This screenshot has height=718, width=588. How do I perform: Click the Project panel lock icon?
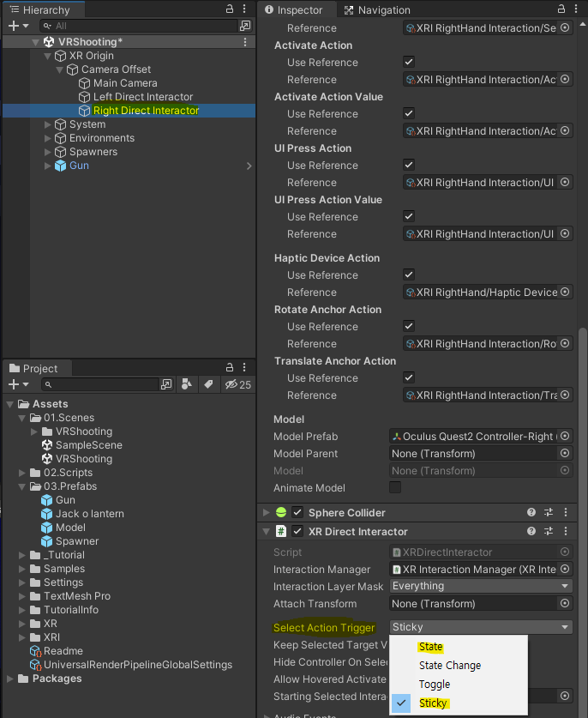(230, 367)
